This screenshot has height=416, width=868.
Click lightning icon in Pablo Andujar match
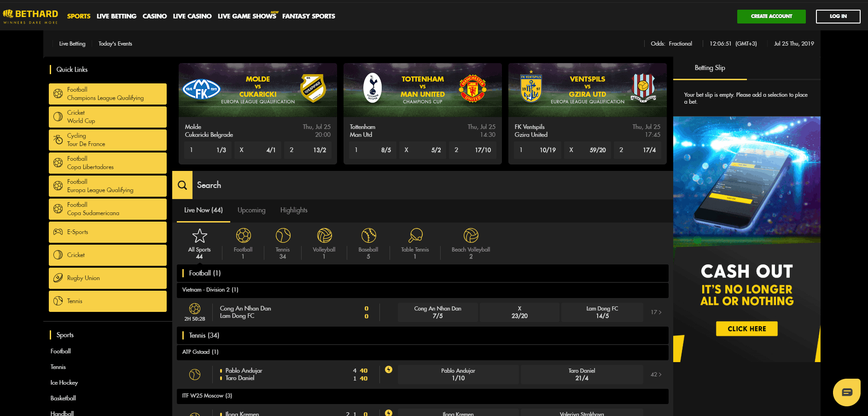(x=389, y=369)
